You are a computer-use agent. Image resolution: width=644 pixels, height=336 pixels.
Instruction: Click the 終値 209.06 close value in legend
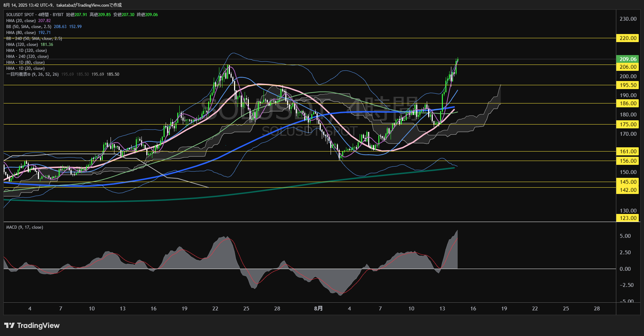tap(147, 15)
